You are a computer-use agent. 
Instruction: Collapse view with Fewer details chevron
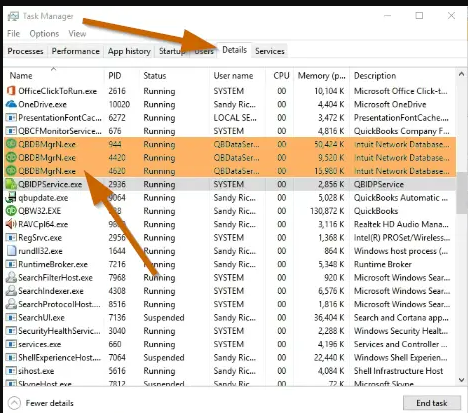14,403
